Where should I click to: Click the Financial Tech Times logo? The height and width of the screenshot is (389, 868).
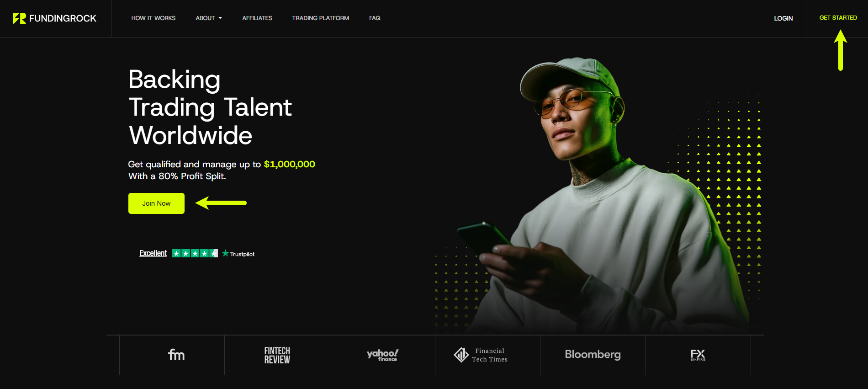pos(481,355)
